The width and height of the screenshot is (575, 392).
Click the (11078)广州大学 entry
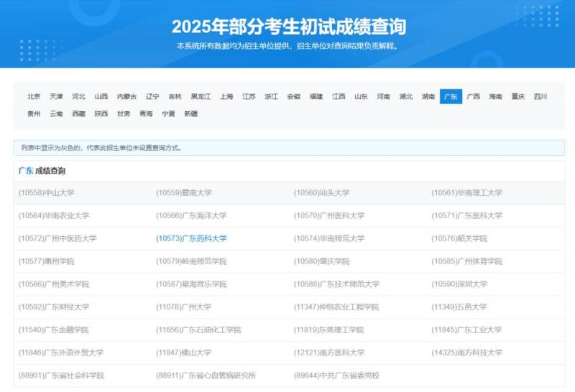184,307
